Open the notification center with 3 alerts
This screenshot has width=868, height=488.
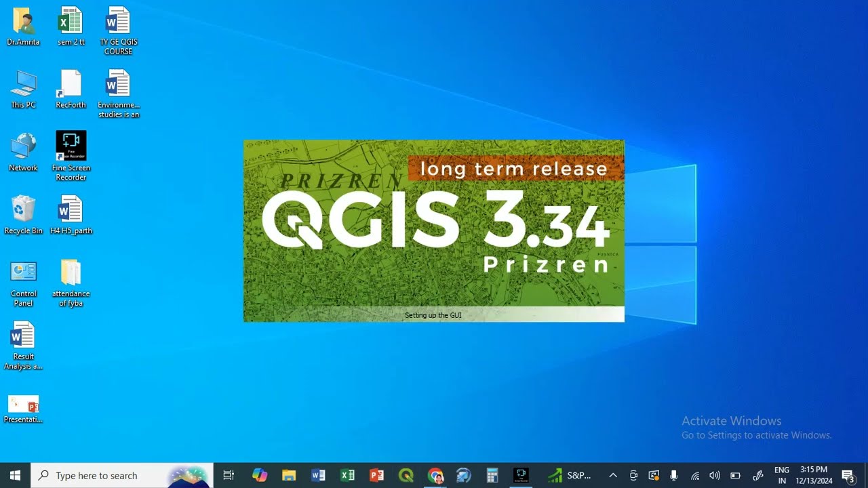[x=848, y=475]
